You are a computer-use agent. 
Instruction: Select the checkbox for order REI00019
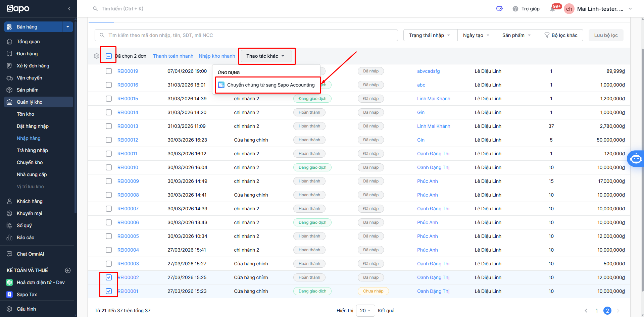tap(109, 71)
